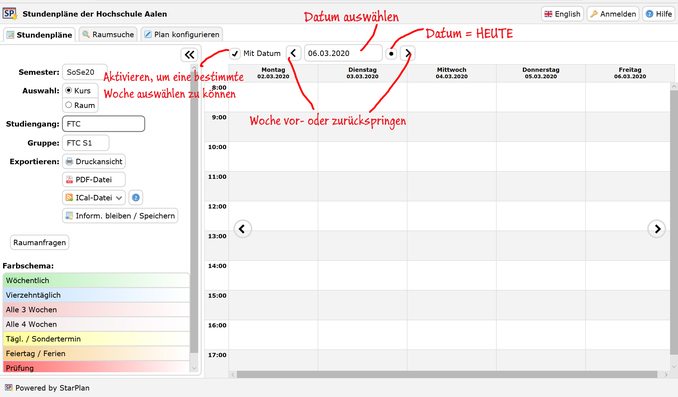Click the Feiertag / Ferien orange legend
678x397 pixels.
(96, 353)
